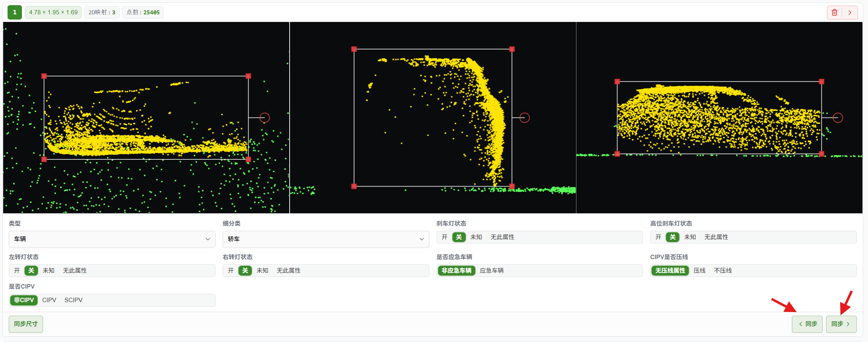Click top-right red corner handle in right view
868x342 pixels.
coord(821,82)
